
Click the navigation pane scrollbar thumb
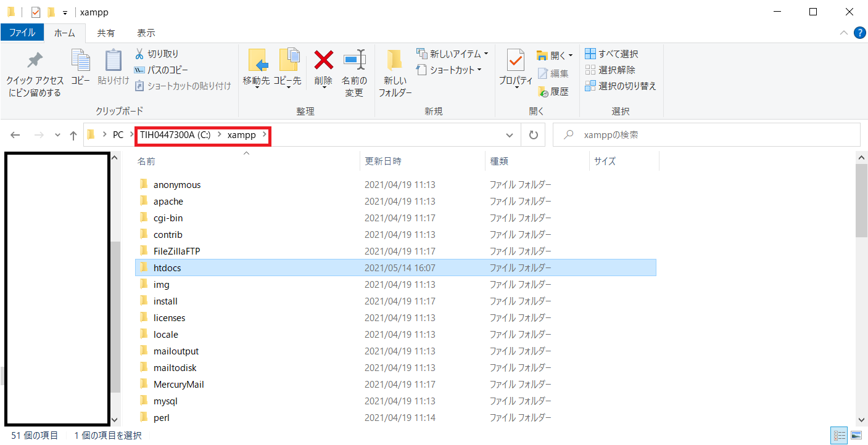[115, 316]
